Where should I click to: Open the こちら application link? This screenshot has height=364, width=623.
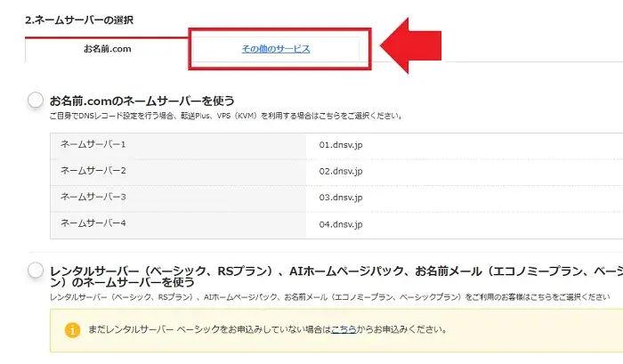tap(344, 329)
